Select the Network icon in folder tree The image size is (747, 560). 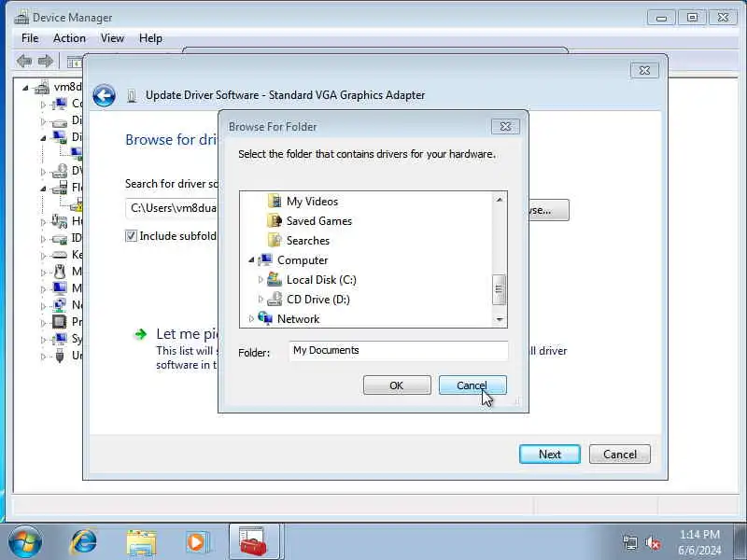coord(265,318)
